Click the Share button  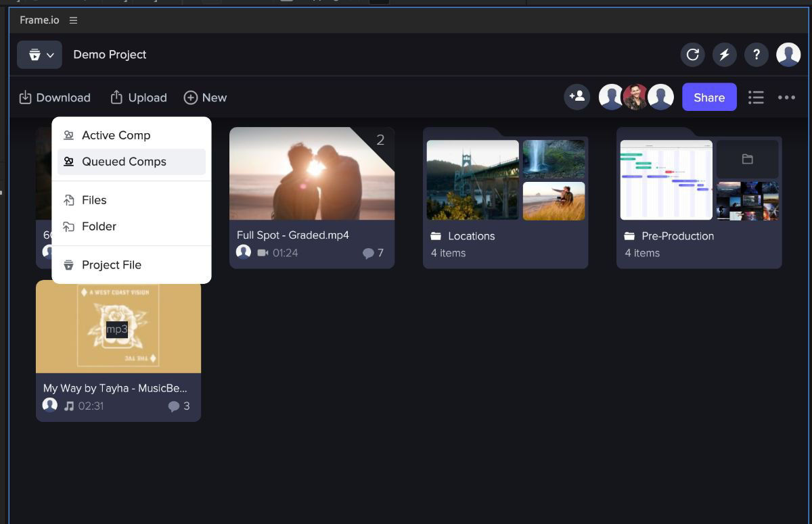click(x=709, y=97)
